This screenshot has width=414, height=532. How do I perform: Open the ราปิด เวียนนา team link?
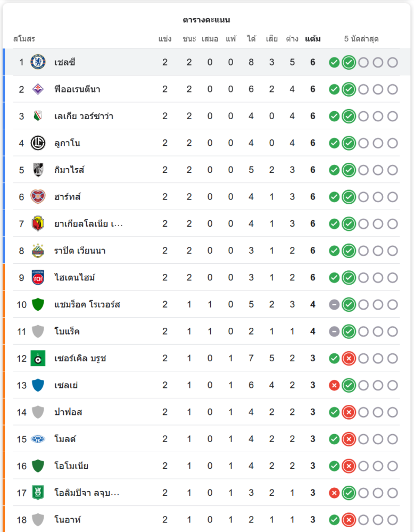[x=80, y=251]
